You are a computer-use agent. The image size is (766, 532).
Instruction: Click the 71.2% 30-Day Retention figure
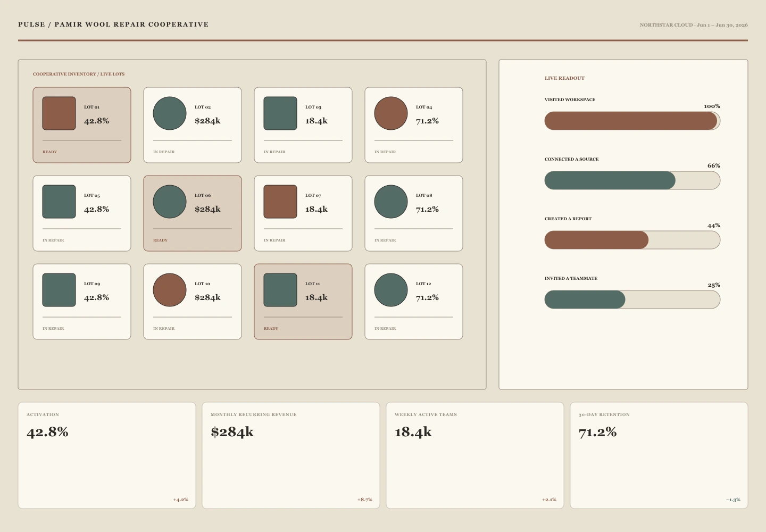click(x=597, y=432)
